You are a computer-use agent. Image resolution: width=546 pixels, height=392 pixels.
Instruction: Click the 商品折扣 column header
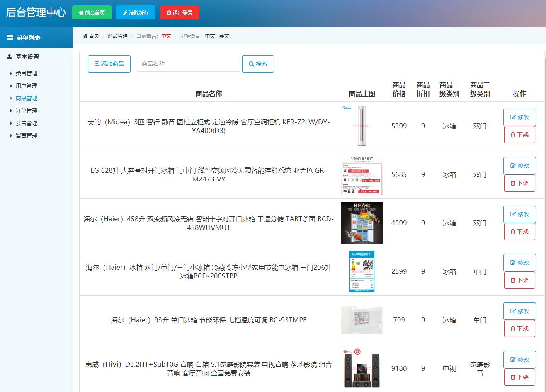coord(423,90)
